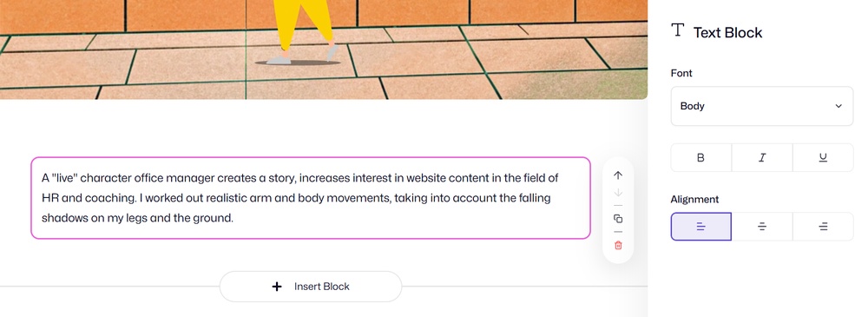This screenshot has height=317, width=868.
Task: Click the greyed-out move down arrow
Action: (x=618, y=193)
